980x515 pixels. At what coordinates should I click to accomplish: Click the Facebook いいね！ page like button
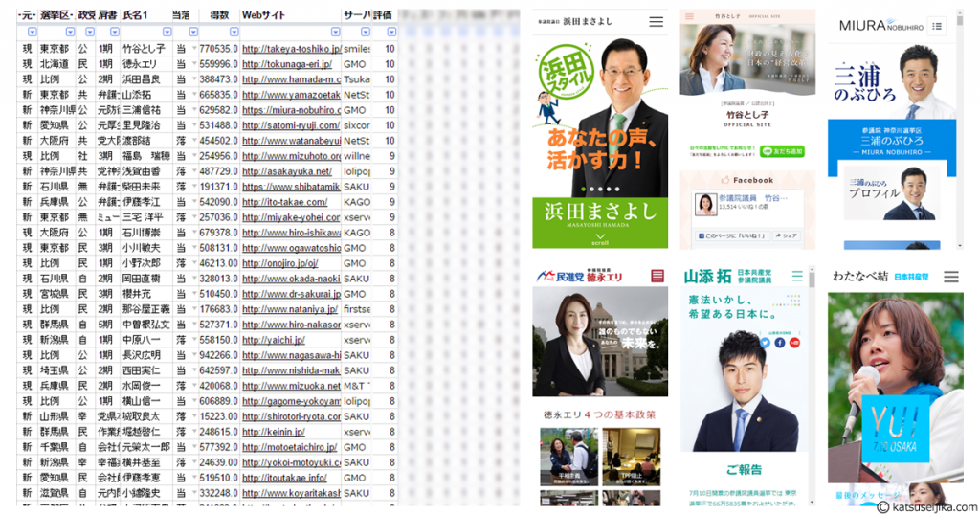click(x=732, y=235)
